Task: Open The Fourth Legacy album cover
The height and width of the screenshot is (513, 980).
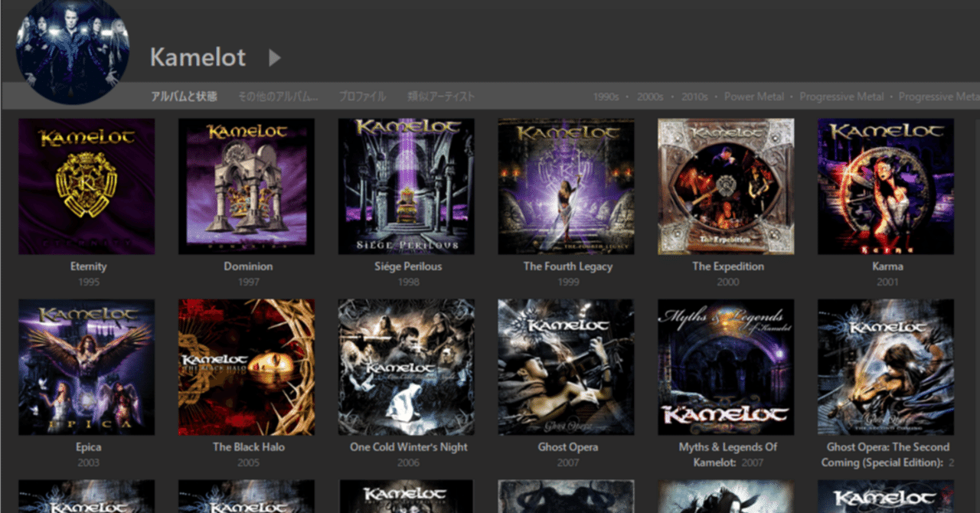Action: pyautogui.click(x=566, y=186)
